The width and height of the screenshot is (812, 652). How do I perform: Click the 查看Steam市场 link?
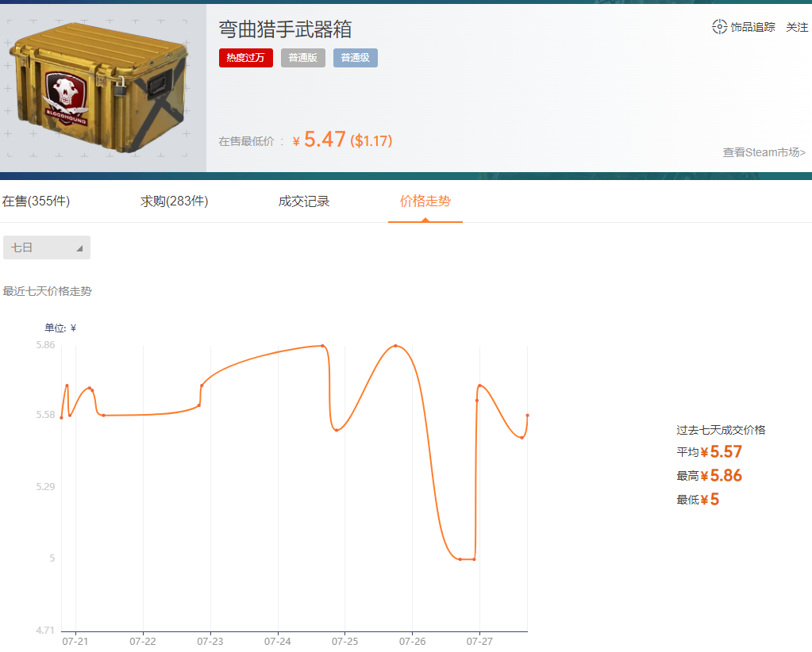point(764,152)
